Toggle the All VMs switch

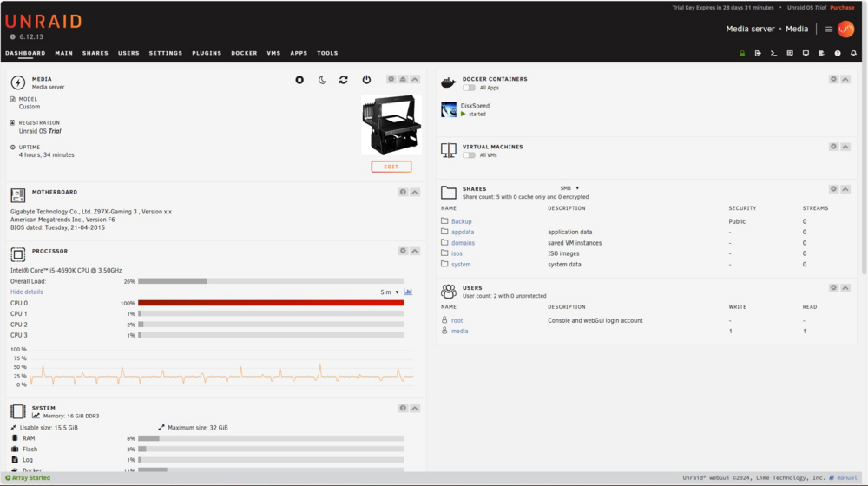click(469, 155)
